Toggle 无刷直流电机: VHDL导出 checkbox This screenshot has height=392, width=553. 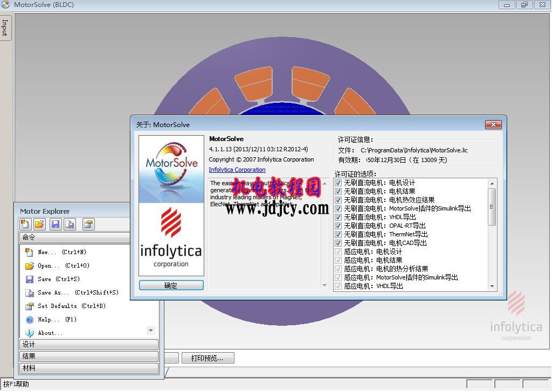[x=338, y=218]
